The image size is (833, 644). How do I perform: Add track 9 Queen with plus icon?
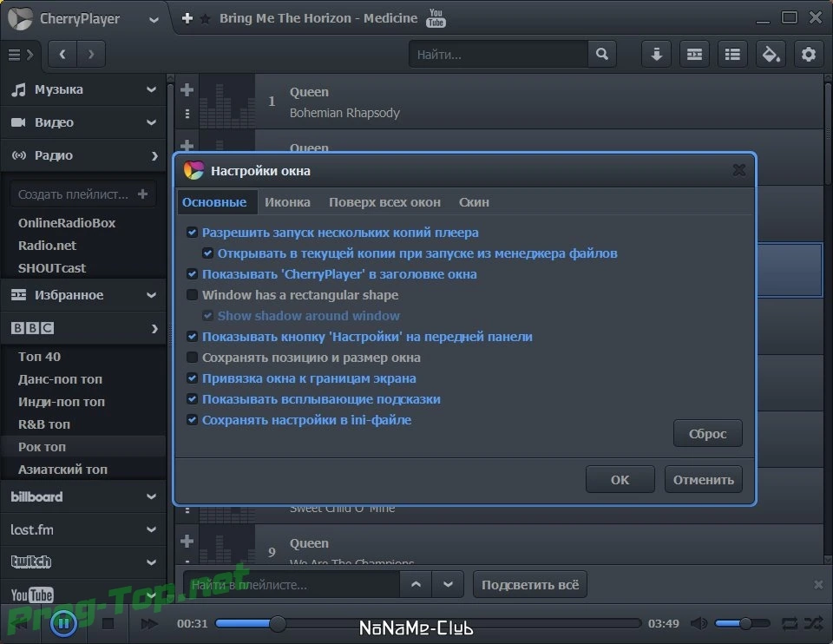point(187,542)
